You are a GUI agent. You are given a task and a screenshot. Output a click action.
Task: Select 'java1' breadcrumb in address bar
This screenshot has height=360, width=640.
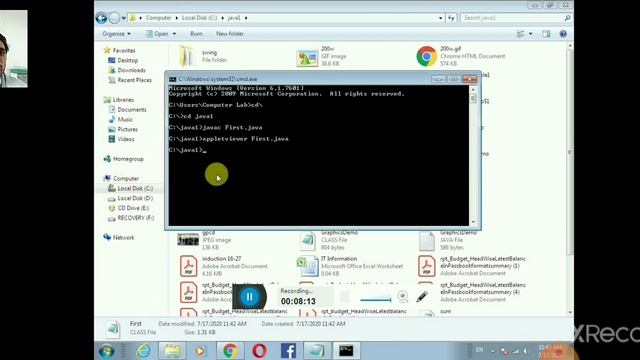234,18
